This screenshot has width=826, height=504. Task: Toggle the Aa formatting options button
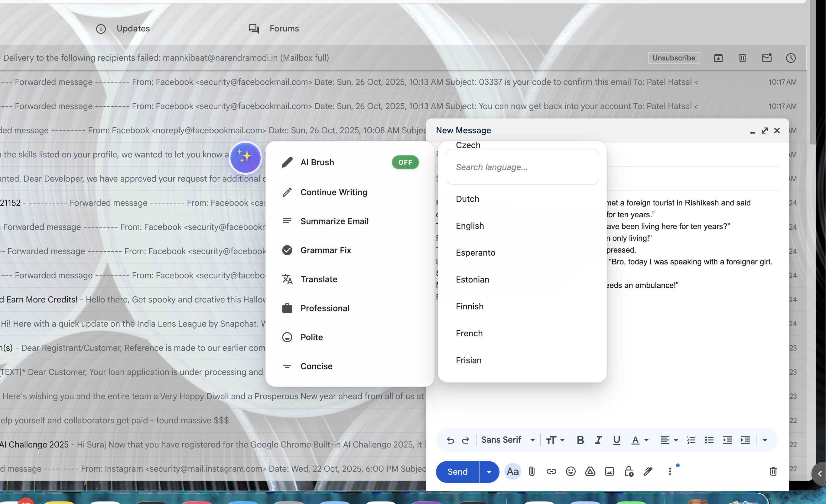512,471
